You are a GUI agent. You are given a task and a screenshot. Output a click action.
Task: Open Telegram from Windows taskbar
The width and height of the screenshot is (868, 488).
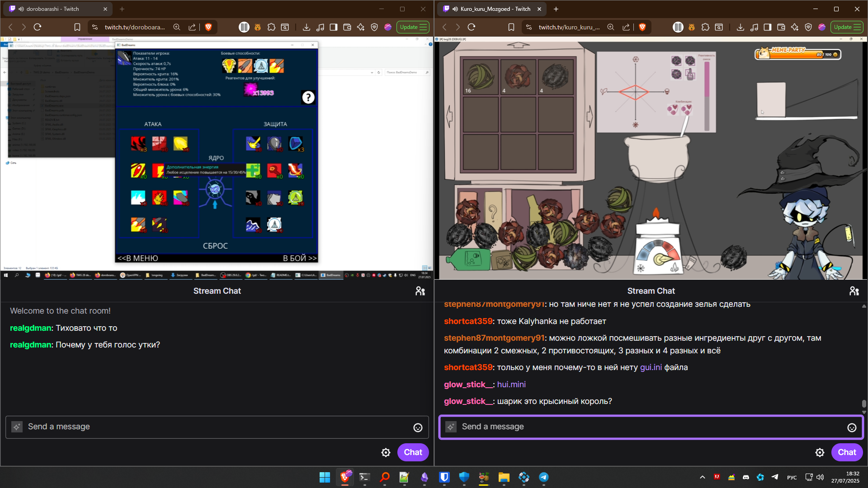(543, 477)
